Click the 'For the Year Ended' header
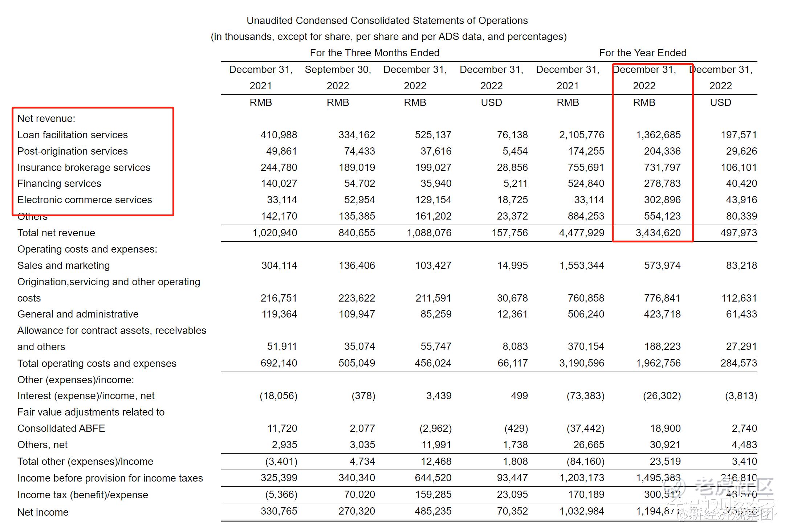 pyautogui.click(x=642, y=53)
